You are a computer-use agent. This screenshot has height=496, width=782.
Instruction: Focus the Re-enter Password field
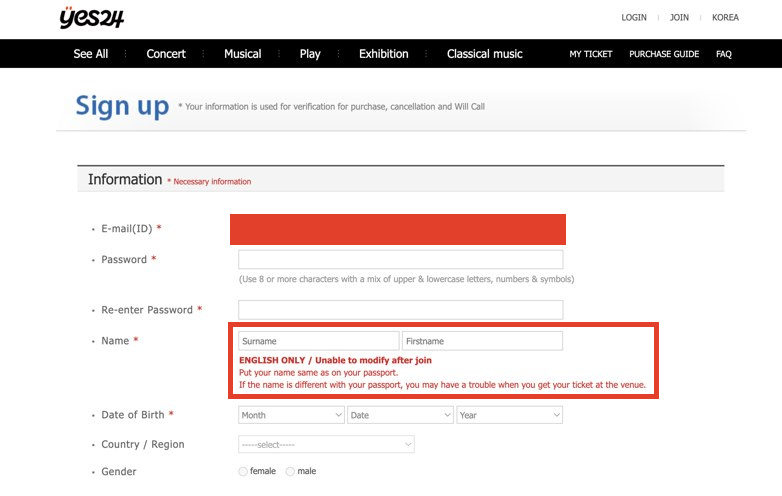point(400,310)
